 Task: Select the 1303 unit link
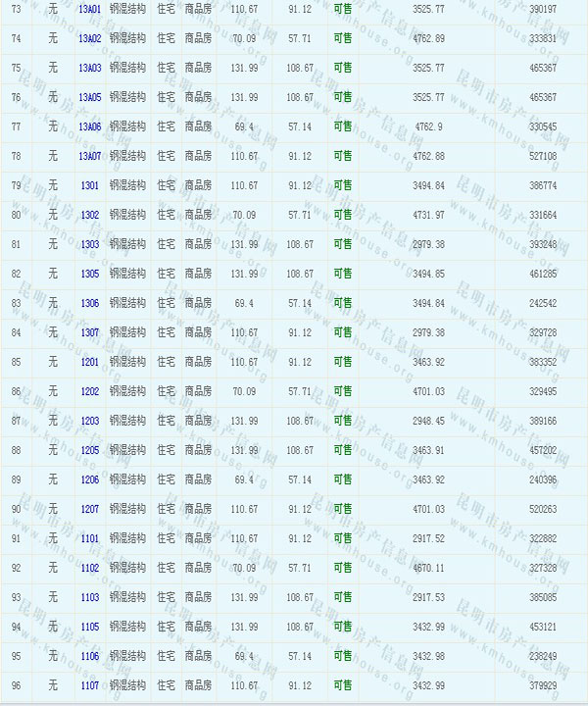click(89, 244)
